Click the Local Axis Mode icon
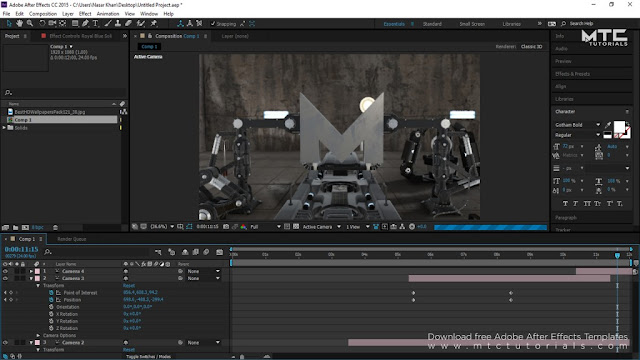The width and height of the screenshot is (640, 360). point(180,24)
